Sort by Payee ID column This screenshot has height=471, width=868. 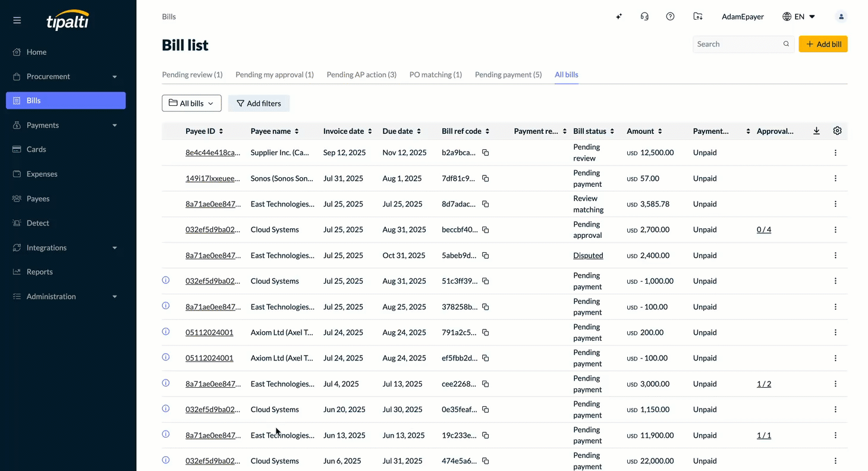[x=205, y=131]
